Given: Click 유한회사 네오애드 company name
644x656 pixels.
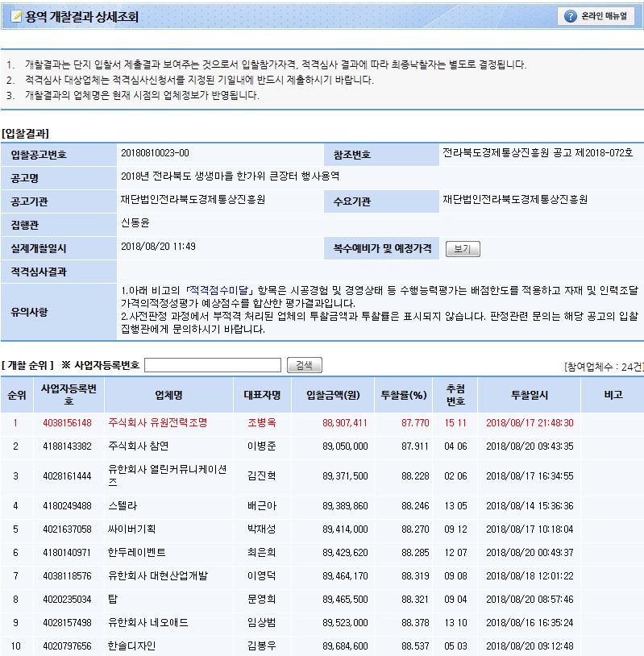Looking at the screenshot, I should click(x=149, y=623).
